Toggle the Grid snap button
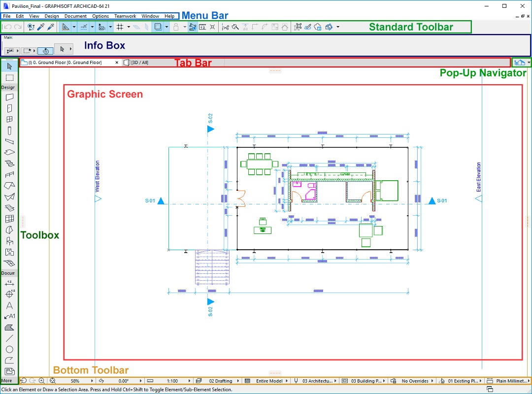The width and height of the screenshot is (532, 394). click(x=120, y=27)
